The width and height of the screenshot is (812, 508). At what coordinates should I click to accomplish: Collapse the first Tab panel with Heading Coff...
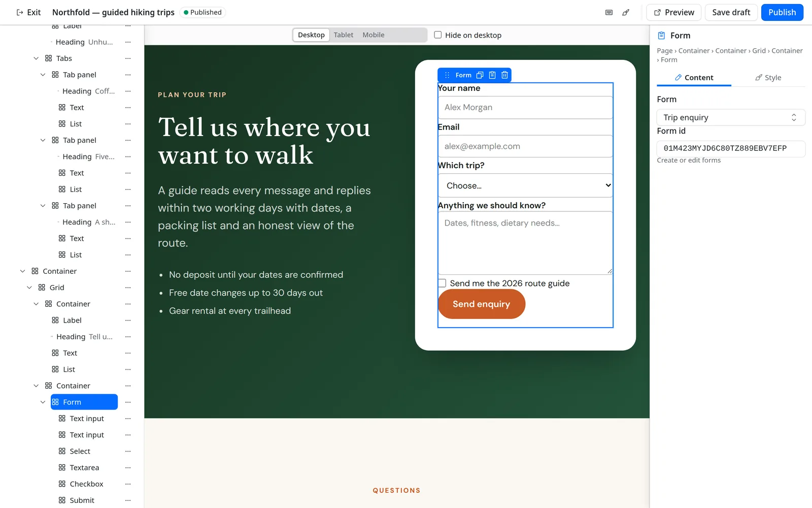(x=43, y=75)
